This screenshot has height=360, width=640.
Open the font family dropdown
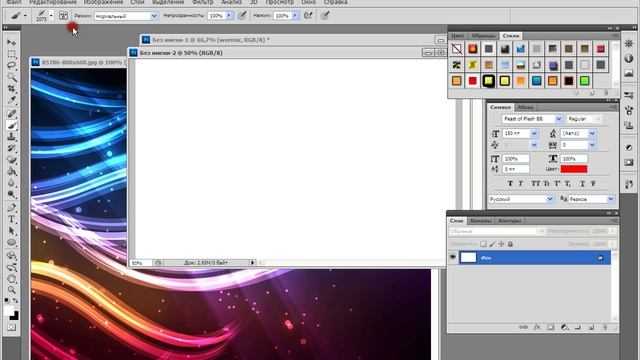(x=558, y=119)
